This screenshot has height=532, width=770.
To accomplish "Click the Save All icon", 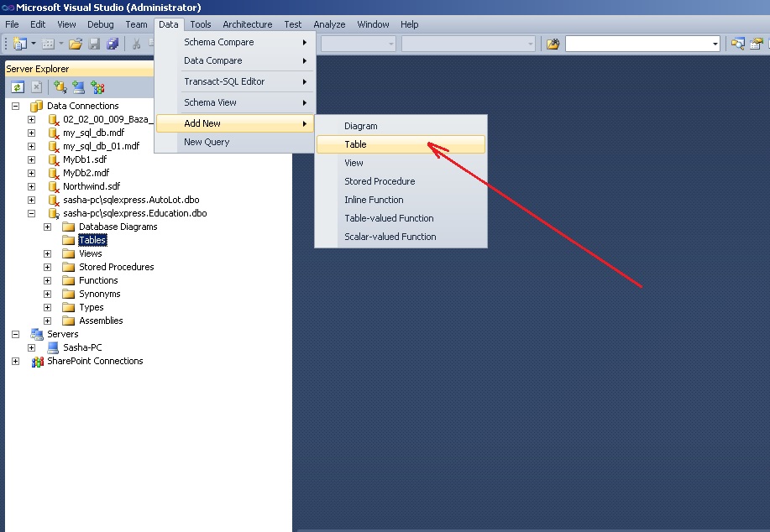I will (113, 44).
